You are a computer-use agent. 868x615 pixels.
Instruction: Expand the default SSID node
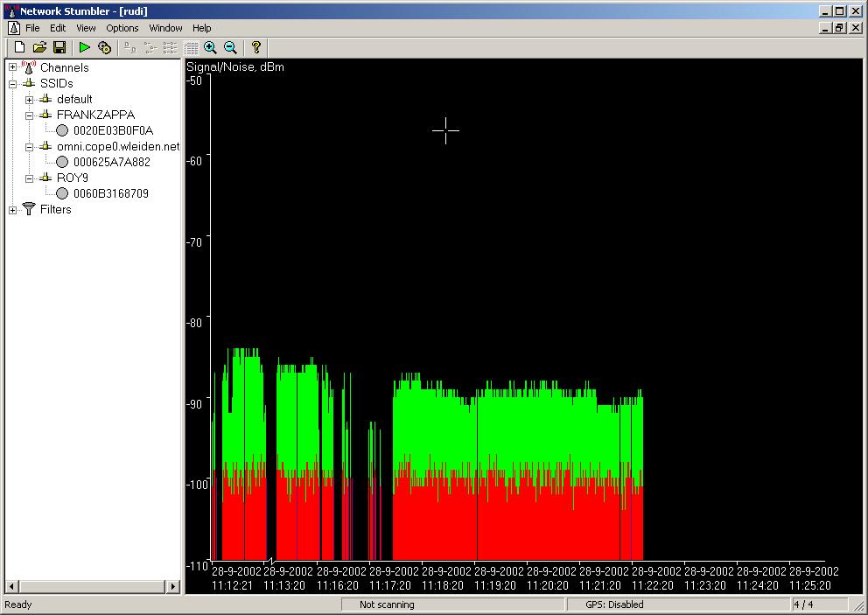[x=29, y=99]
